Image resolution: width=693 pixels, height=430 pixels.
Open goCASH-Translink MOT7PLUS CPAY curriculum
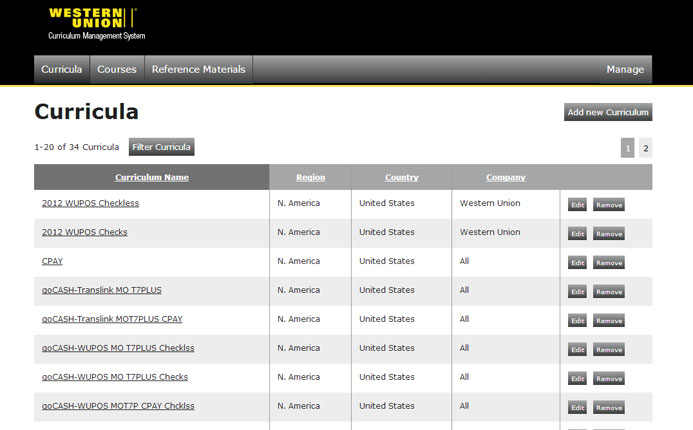point(112,319)
